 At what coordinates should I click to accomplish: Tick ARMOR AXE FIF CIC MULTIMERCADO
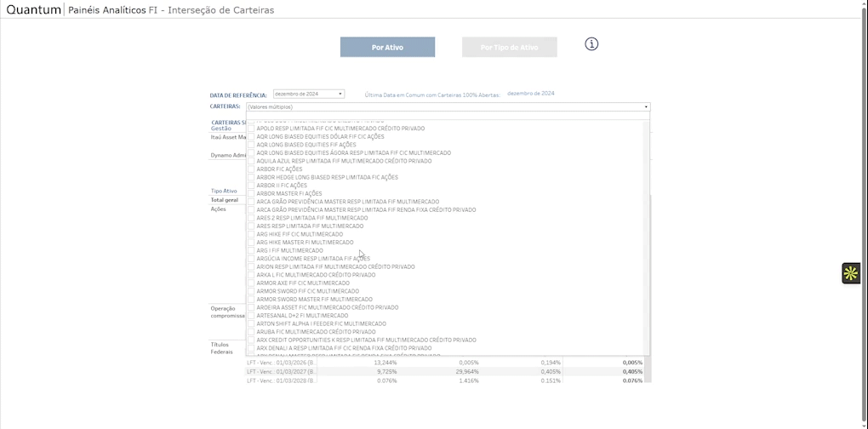(251, 283)
